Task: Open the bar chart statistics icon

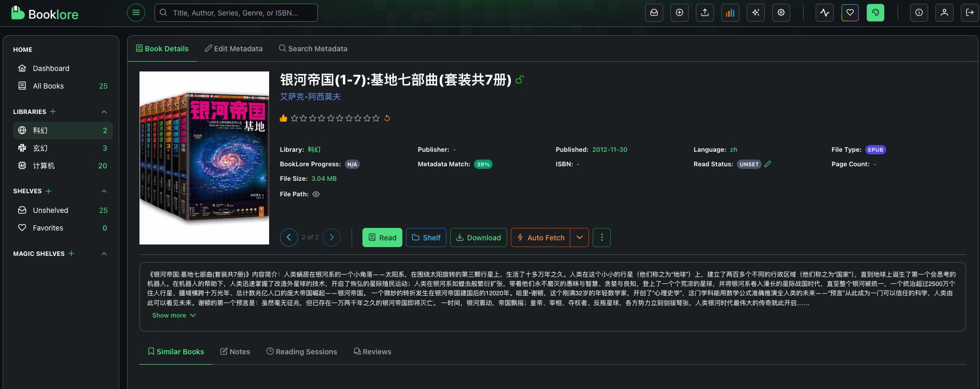Action: (x=730, y=12)
